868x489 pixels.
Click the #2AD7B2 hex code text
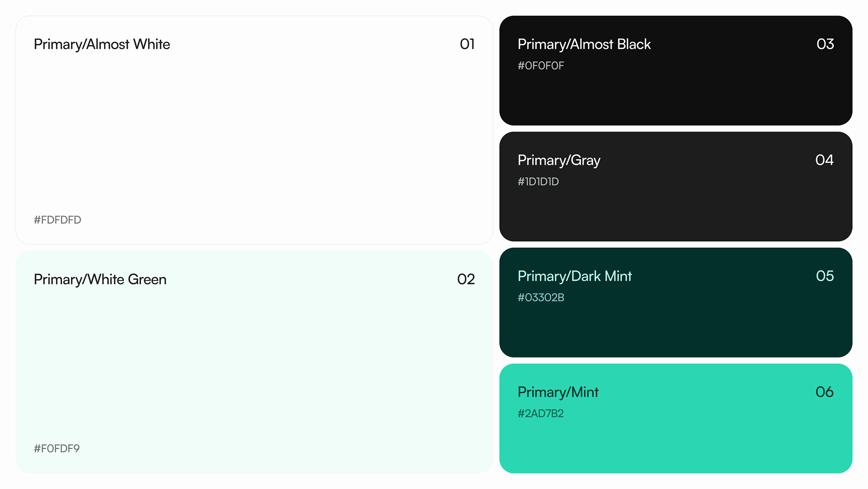click(x=541, y=413)
